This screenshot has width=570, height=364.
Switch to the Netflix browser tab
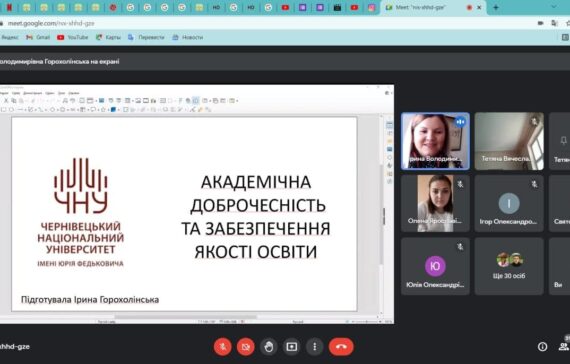click(x=9, y=7)
